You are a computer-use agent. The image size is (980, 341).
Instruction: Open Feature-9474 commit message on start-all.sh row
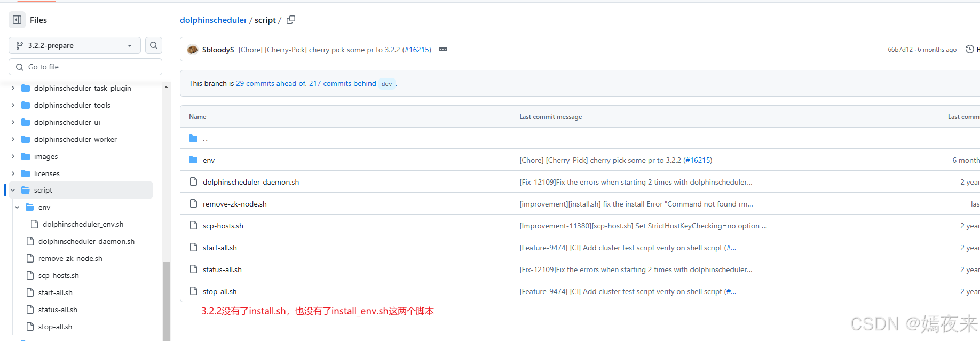click(628, 248)
